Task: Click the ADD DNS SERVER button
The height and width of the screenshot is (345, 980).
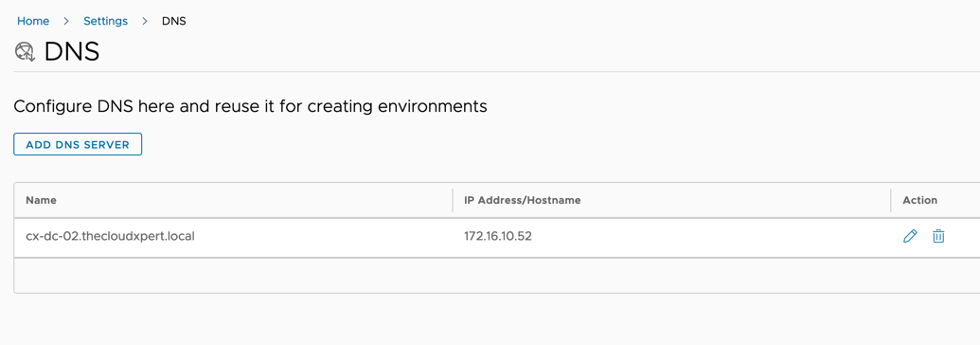Action: pos(78,144)
